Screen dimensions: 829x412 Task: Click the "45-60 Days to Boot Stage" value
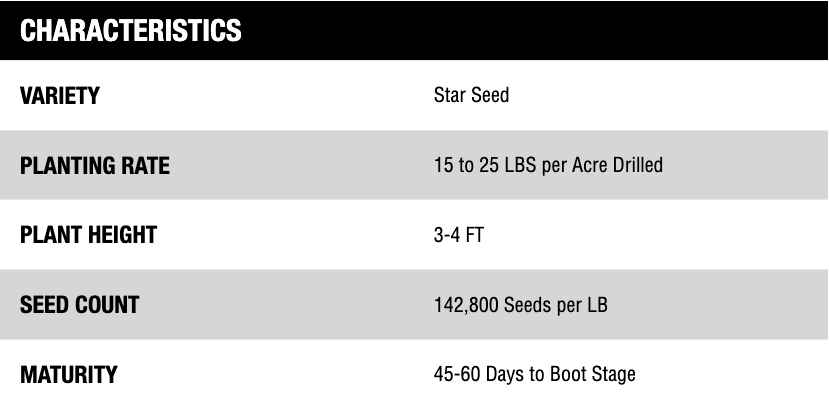click(534, 375)
